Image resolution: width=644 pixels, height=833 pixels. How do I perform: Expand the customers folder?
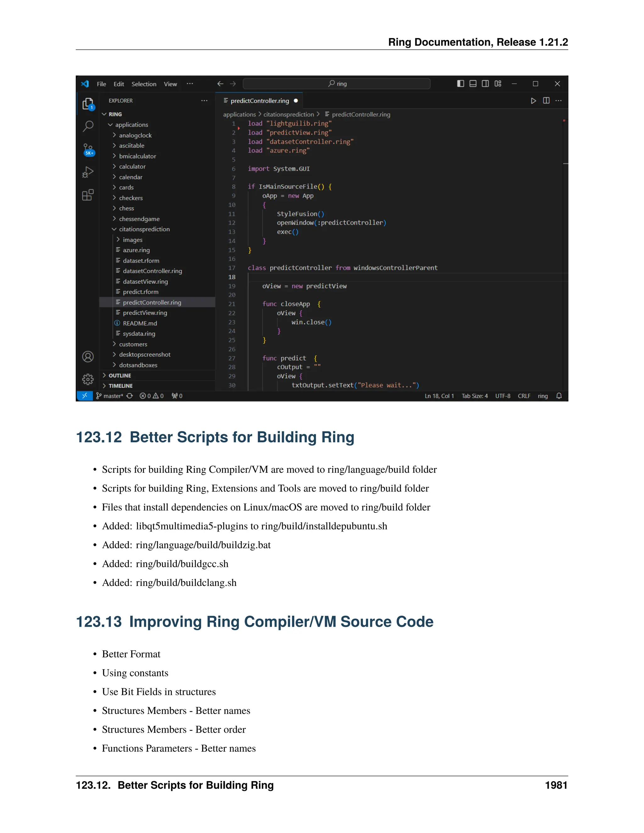(x=133, y=345)
